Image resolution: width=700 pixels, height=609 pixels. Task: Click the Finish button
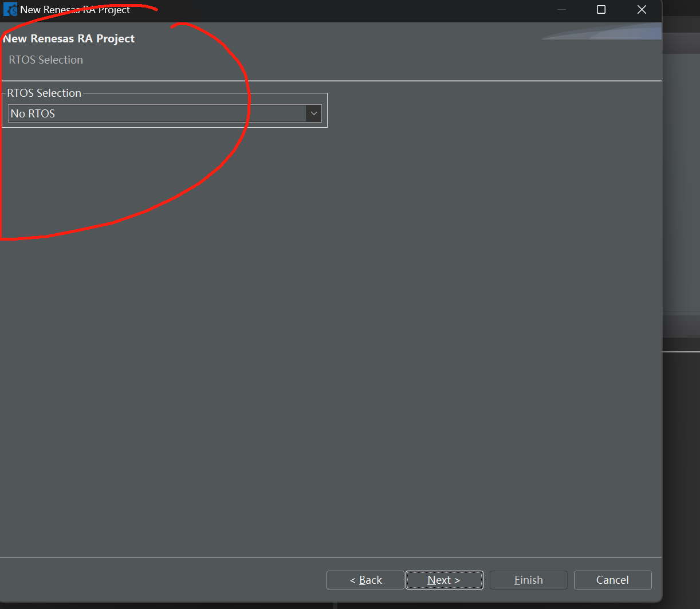click(x=529, y=580)
